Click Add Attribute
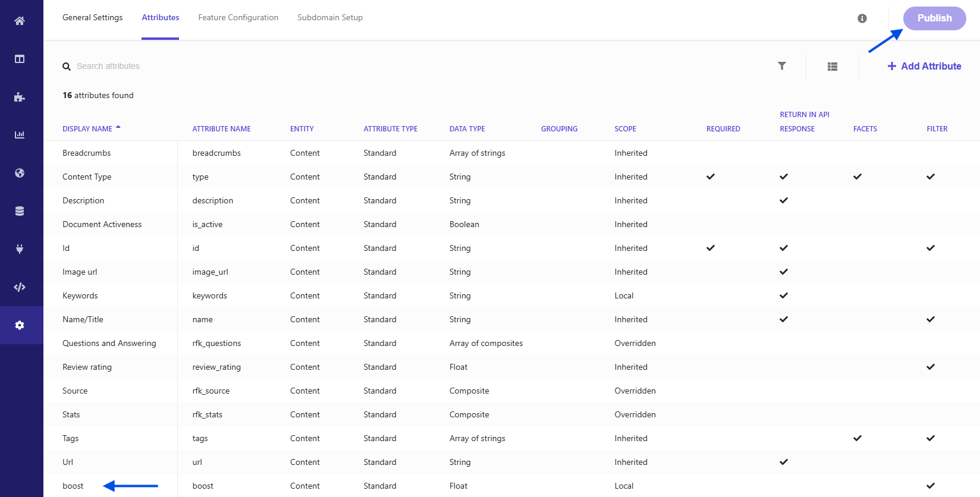The height and width of the screenshot is (497, 980). point(924,66)
